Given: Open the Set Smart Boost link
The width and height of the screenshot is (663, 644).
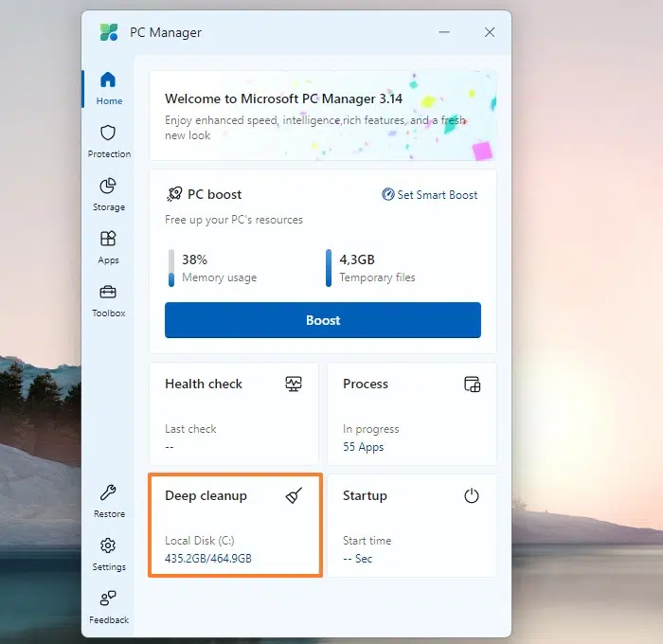Looking at the screenshot, I should (x=430, y=194).
